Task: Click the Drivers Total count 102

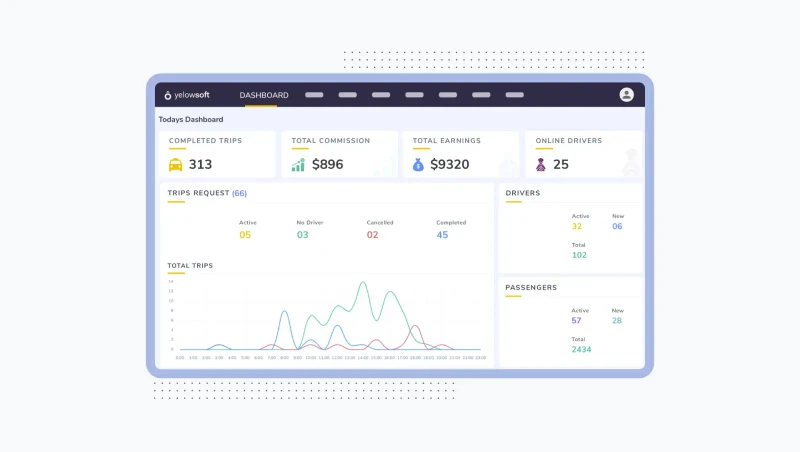Action: click(579, 255)
